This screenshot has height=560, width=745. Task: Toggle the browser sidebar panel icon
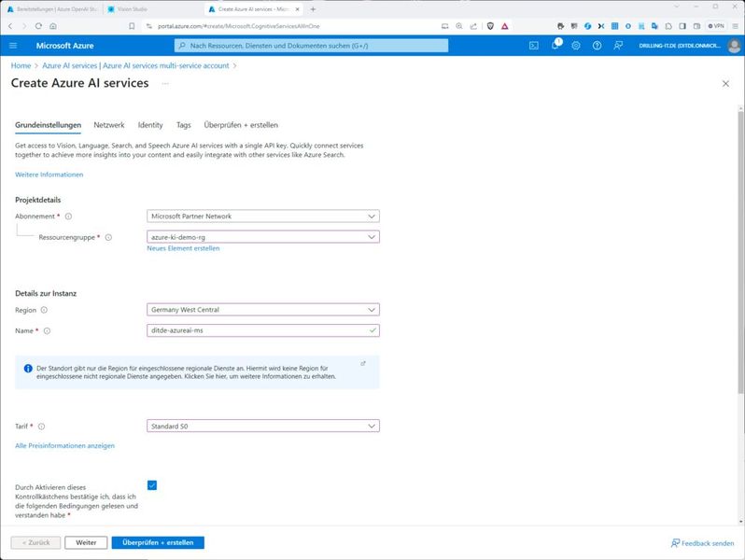[x=682, y=26]
